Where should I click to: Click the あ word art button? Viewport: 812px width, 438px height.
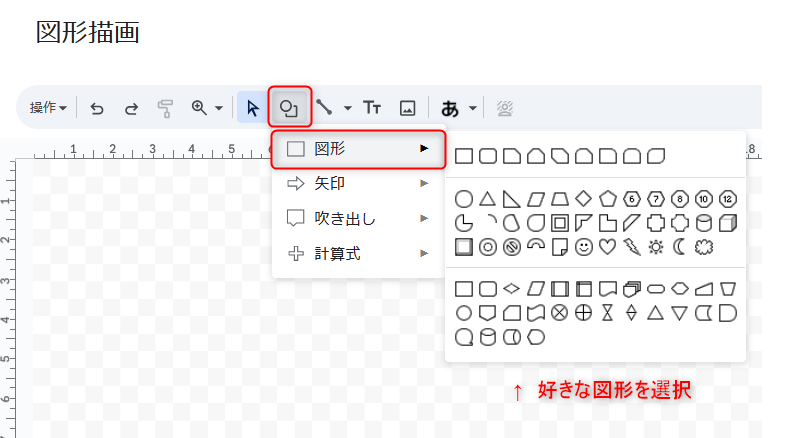[450, 108]
